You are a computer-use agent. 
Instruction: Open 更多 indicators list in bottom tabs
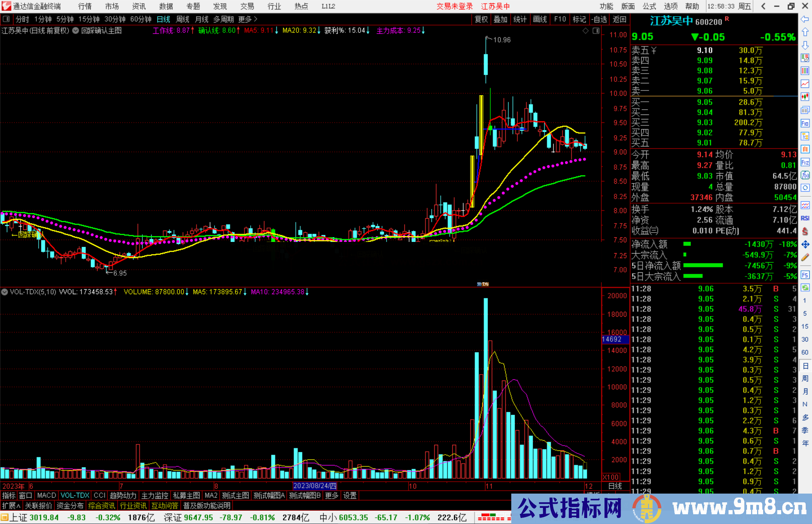click(332, 495)
